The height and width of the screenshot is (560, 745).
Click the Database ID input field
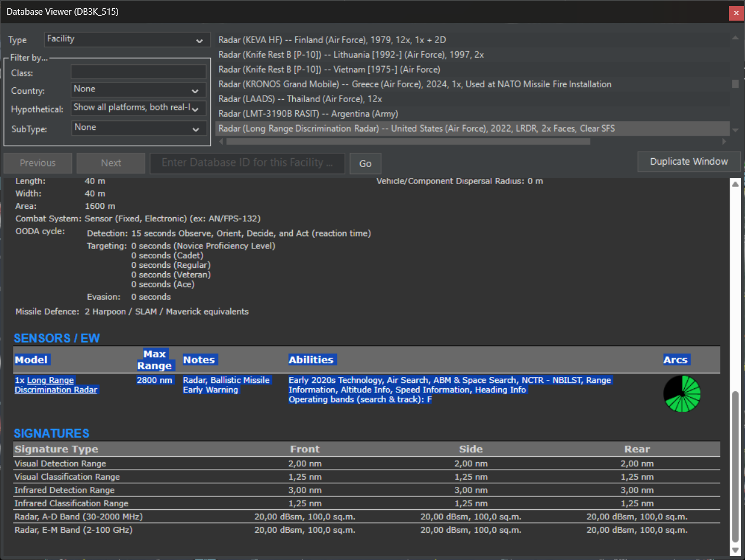point(247,163)
